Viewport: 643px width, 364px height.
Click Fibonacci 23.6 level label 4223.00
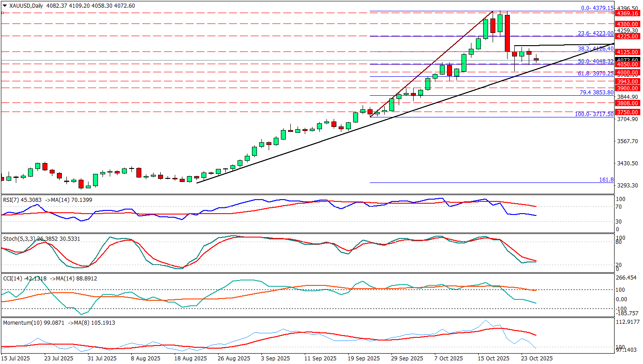596,33
